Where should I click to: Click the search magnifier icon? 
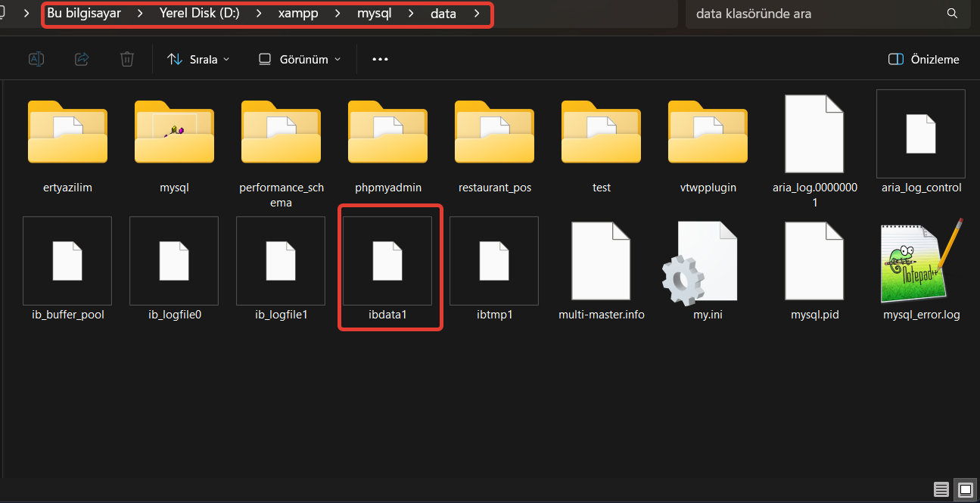952,14
